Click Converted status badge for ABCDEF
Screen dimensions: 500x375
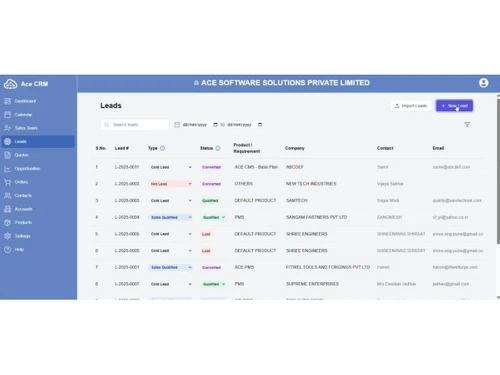(x=211, y=167)
